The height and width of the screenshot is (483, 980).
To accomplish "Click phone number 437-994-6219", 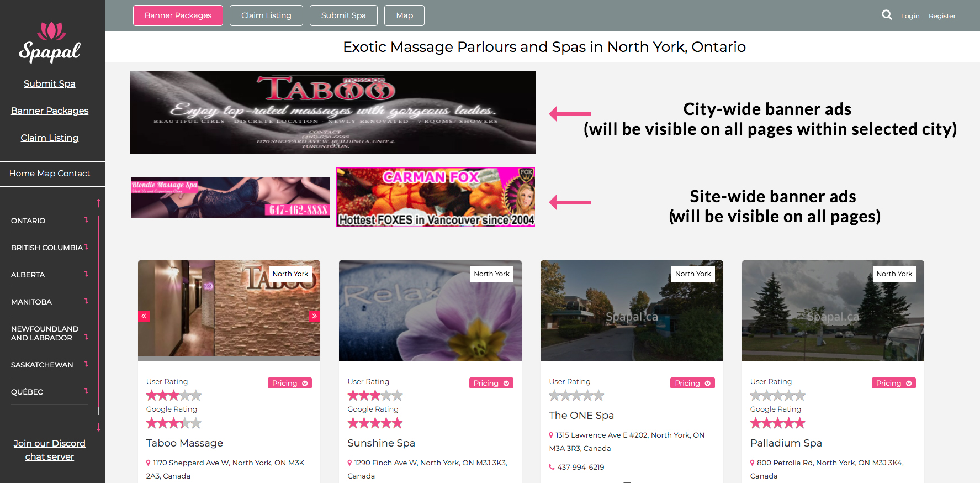I will pyautogui.click(x=581, y=467).
